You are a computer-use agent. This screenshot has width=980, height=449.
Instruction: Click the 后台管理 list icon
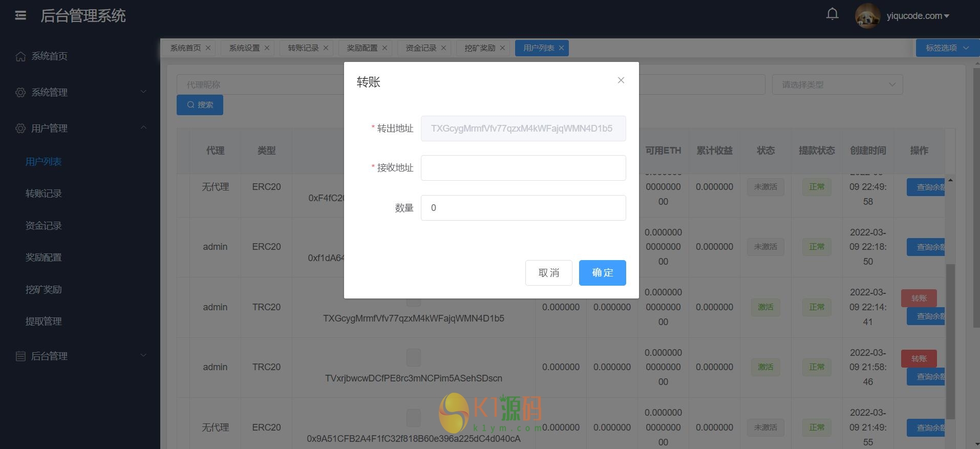pos(20,356)
